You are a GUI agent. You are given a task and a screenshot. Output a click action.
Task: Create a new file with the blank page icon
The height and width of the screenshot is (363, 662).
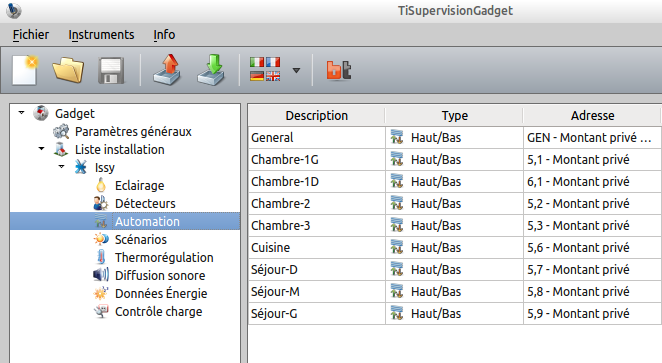click(x=25, y=70)
